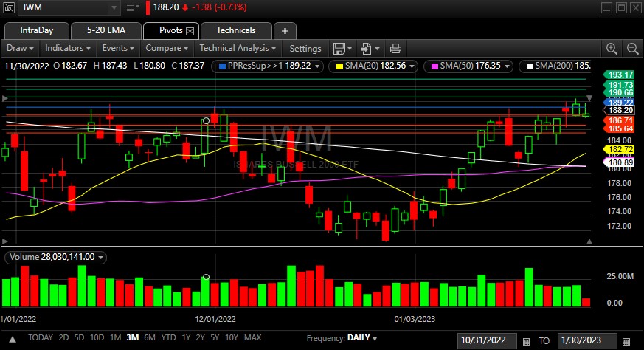Click the zoom out magnifier icon
This screenshot has height=350, width=644.
[x=632, y=49]
